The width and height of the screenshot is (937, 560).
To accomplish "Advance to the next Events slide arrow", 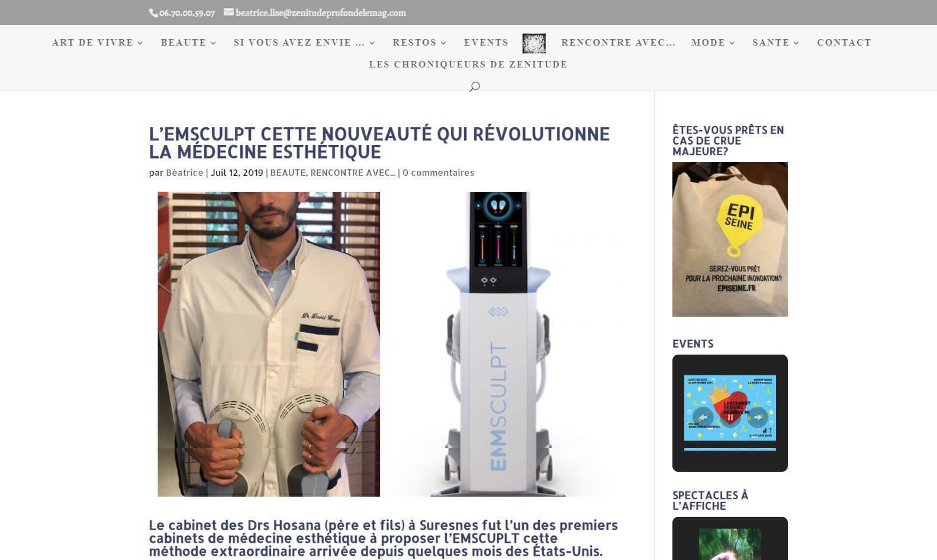I will pos(758,417).
